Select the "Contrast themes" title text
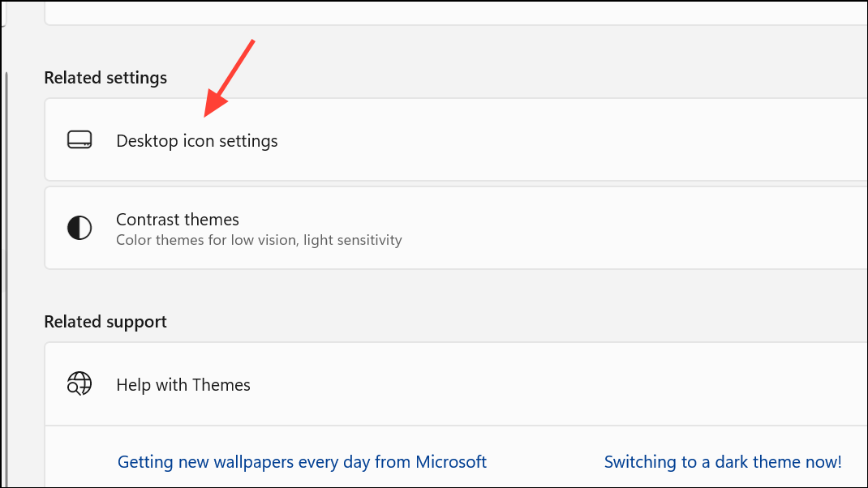This screenshot has height=488, width=868. (x=177, y=220)
